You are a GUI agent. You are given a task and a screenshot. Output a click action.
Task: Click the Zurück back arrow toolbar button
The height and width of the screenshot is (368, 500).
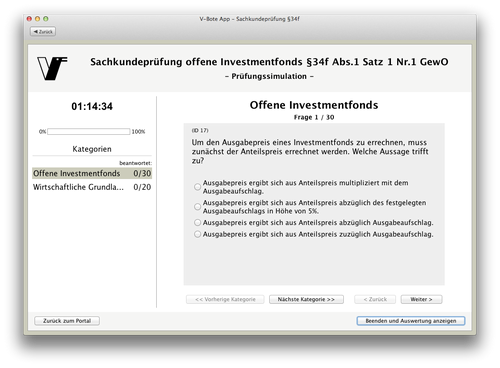coord(43,32)
